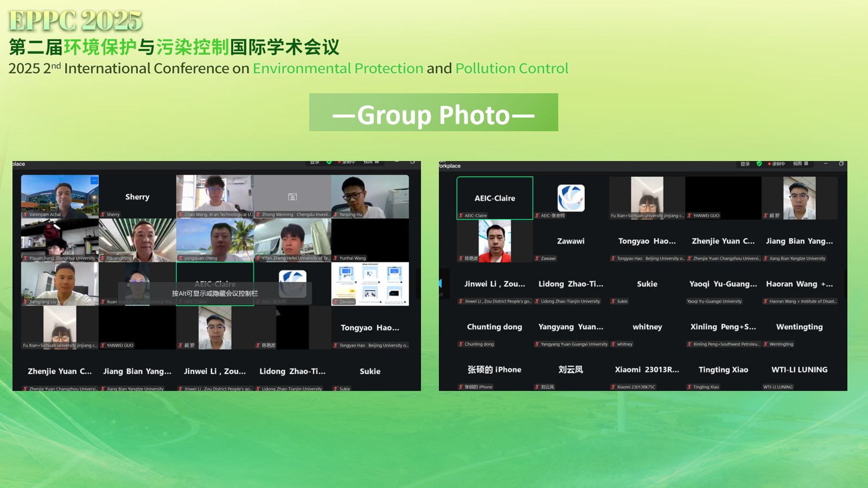Image resolution: width=868 pixels, height=488 pixels.
Task: Click the muted mic icon beside Sherry's name label
Action: [x=103, y=215]
